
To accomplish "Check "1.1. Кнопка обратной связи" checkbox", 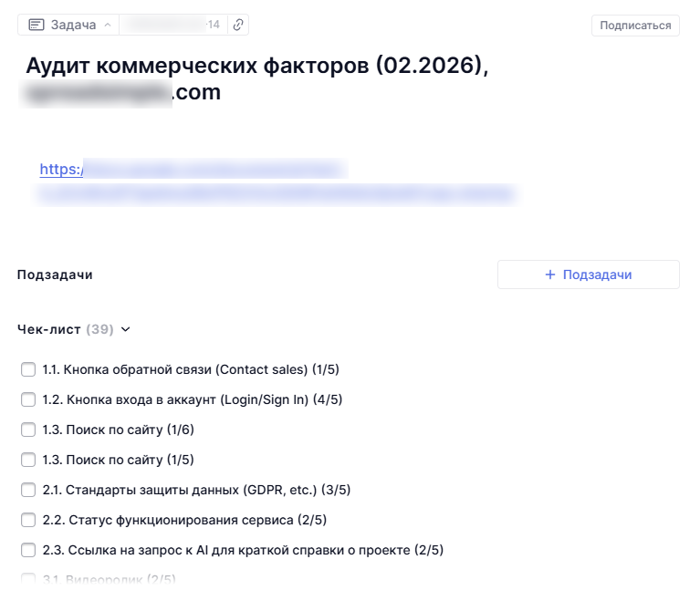I will point(28,369).
